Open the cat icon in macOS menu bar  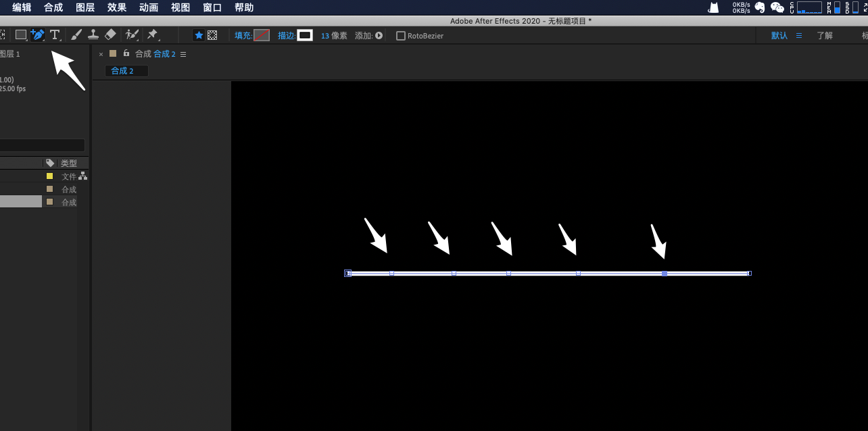[x=713, y=7]
